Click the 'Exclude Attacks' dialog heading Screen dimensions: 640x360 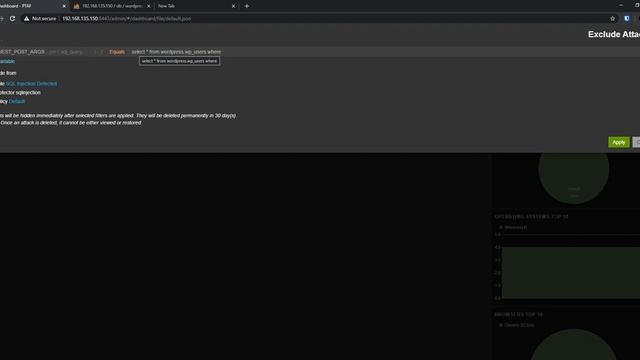pos(614,34)
